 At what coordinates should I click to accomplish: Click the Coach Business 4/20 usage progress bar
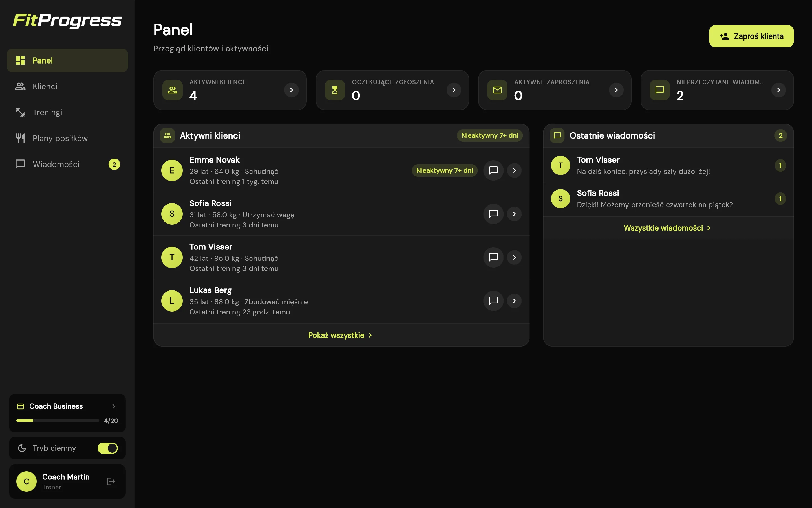pos(58,420)
